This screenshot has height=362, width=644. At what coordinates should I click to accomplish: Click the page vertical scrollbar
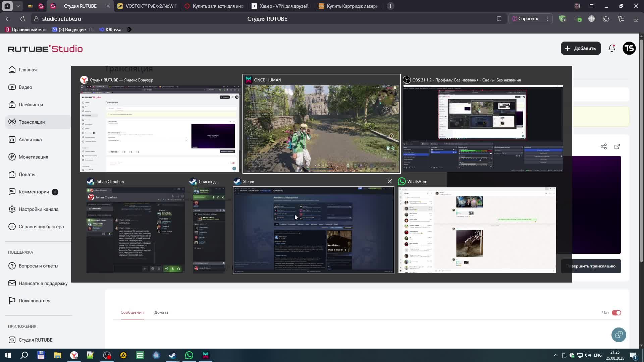point(641,151)
